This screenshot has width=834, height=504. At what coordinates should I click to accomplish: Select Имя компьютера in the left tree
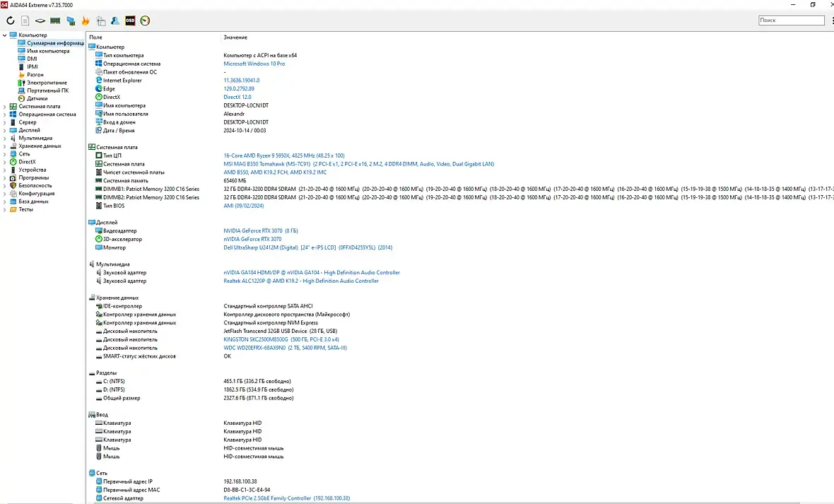48,51
